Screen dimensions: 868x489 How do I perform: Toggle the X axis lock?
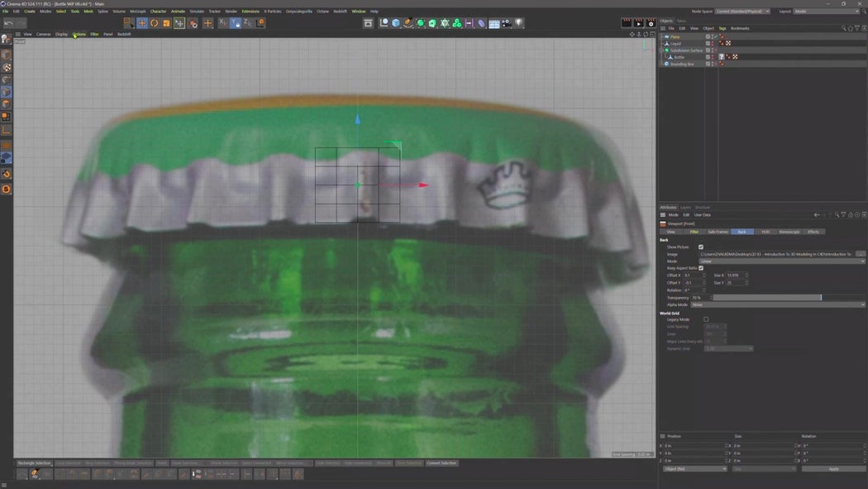coord(222,22)
